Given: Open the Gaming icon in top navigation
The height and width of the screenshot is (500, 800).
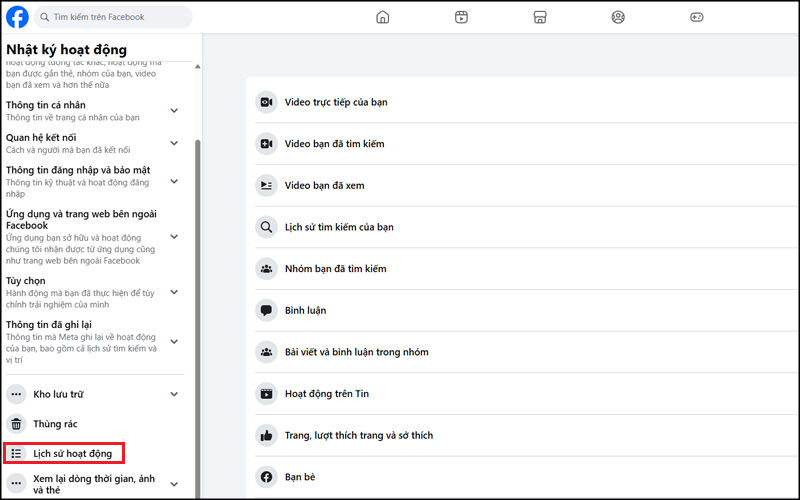Looking at the screenshot, I should click(697, 17).
